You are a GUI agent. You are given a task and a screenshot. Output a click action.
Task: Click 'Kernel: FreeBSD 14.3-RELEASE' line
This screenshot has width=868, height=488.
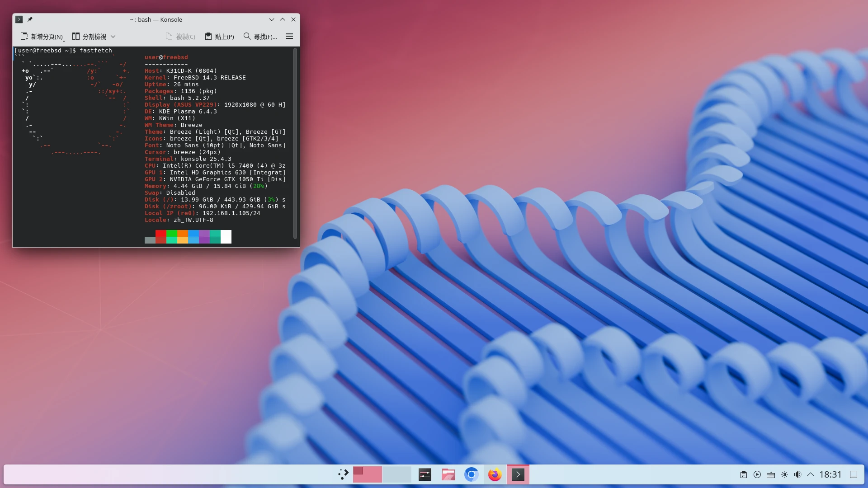[195, 78]
